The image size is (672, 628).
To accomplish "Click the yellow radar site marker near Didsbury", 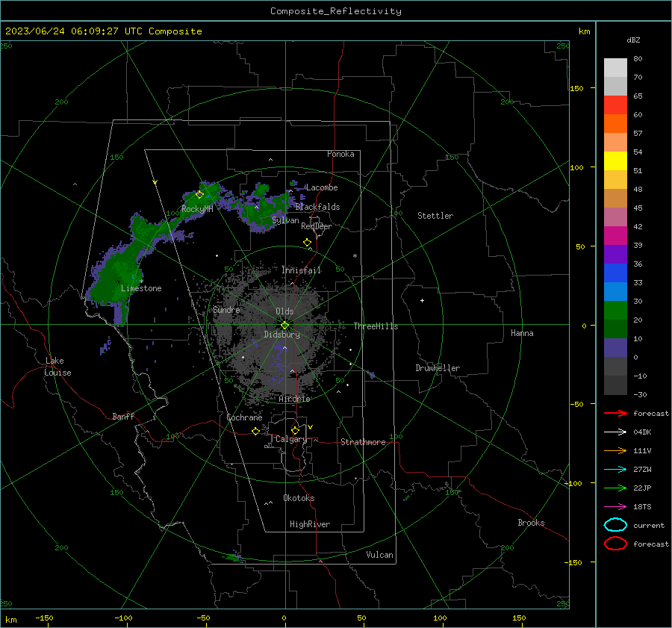I will 285,325.
